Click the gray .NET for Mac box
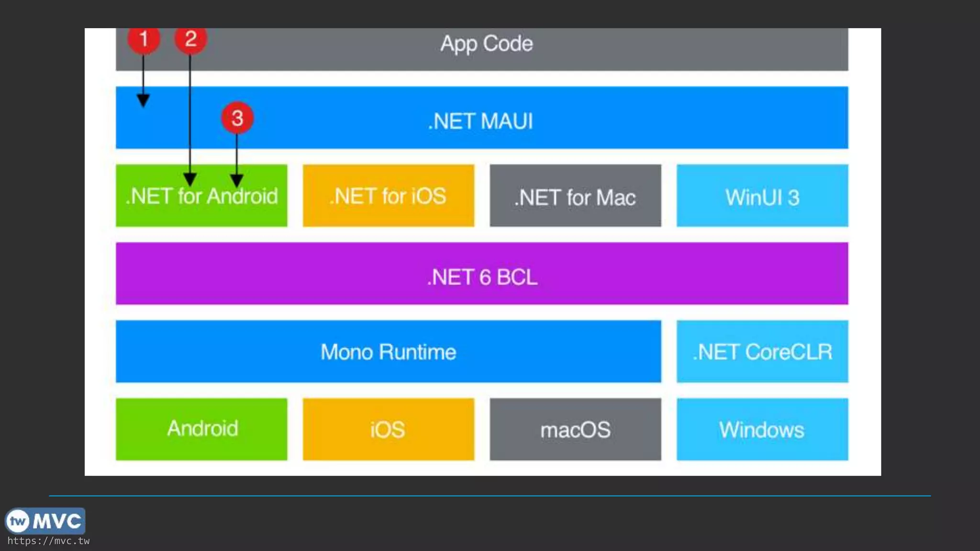 pyautogui.click(x=575, y=197)
